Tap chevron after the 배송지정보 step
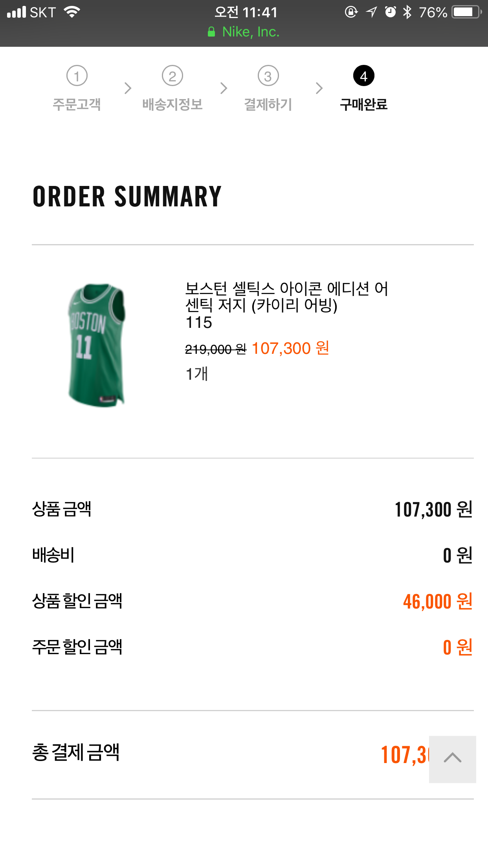488x868 pixels. [x=224, y=88]
